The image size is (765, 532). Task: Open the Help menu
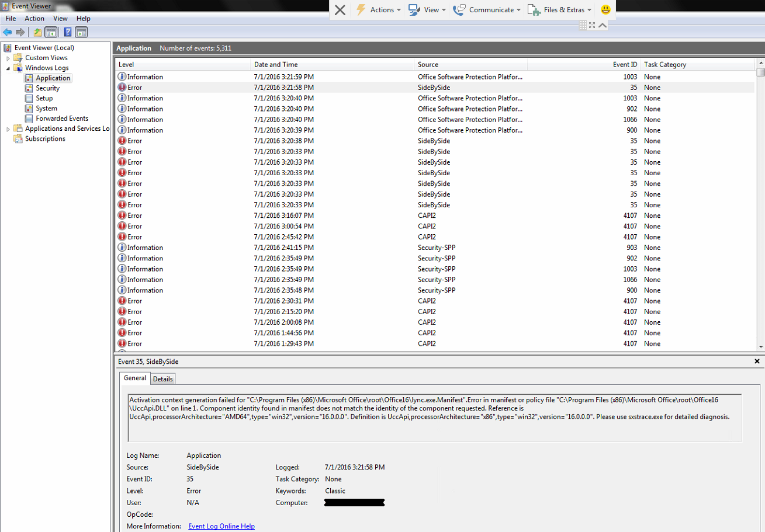[84, 19]
